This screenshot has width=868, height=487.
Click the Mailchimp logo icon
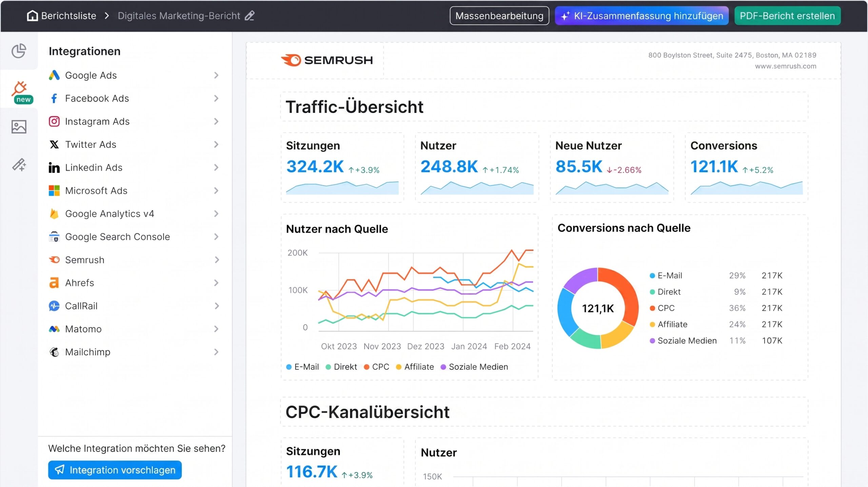(54, 352)
